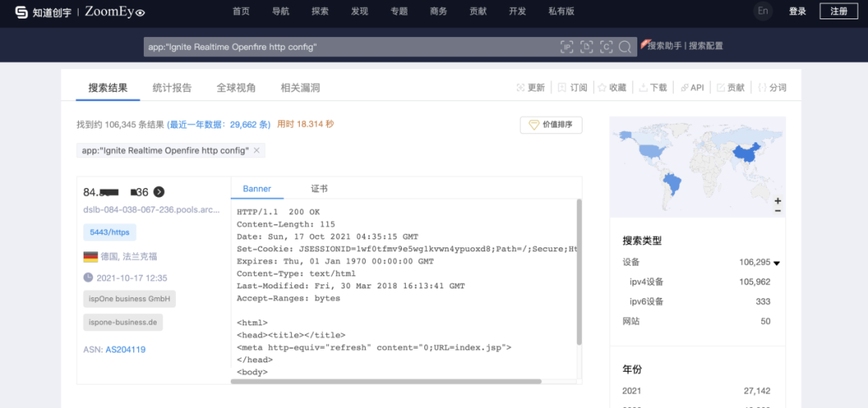Viewport: 868px width, 408px height.
Task: Click the 最近一年数据 29,662 条 link
Action: 219,125
